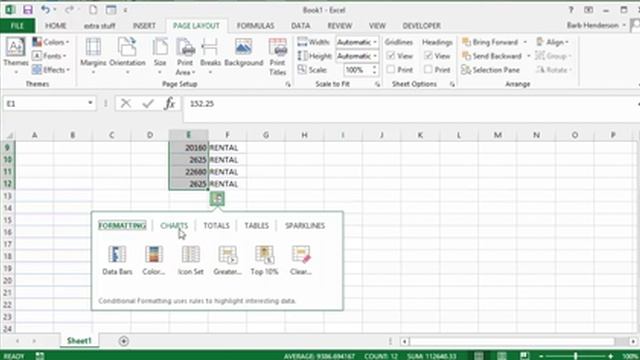Click the Sheet1 worksheet tab

(79, 341)
